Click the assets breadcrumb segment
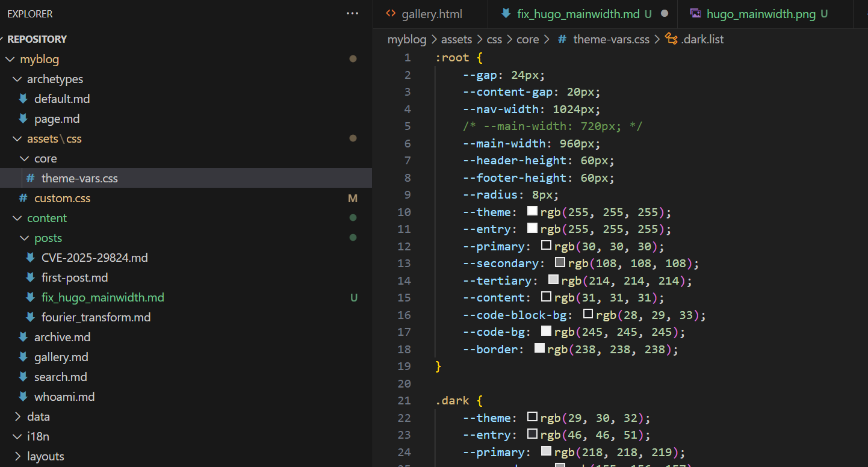 pos(456,39)
